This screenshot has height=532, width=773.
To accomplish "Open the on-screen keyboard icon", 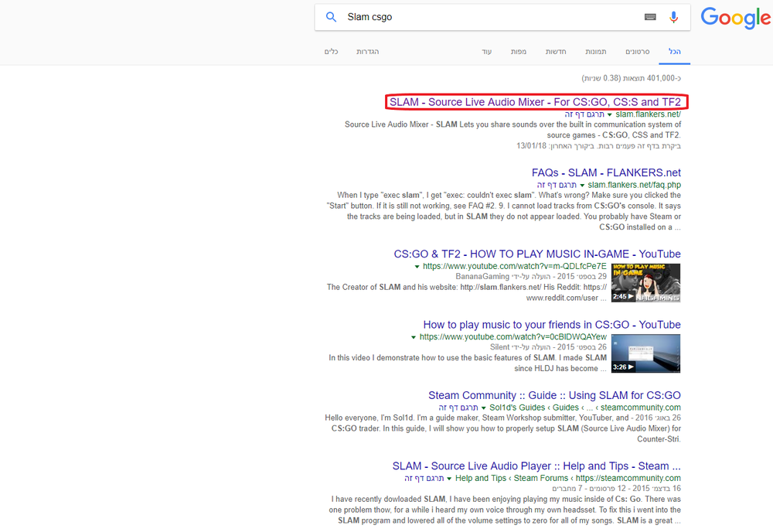I will coord(649,17).
